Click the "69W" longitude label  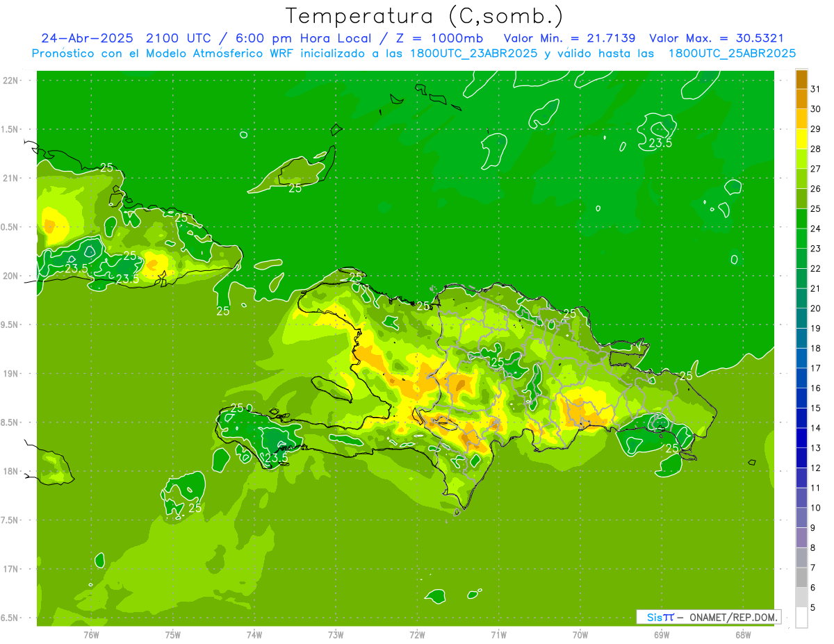(x=661, y=634)
